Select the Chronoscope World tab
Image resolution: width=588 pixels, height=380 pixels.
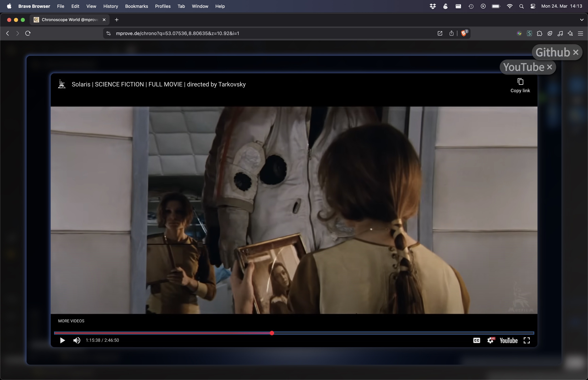tap(70, 20)
